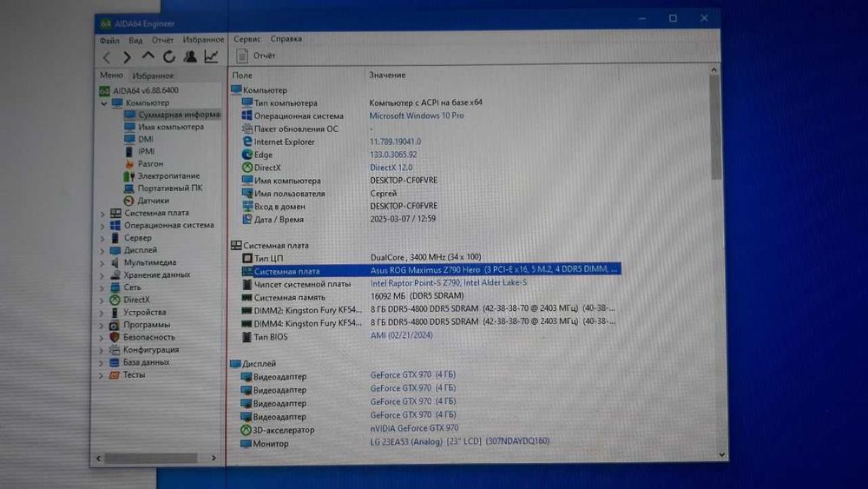Select the IPMI tree item

coord(146,151)
